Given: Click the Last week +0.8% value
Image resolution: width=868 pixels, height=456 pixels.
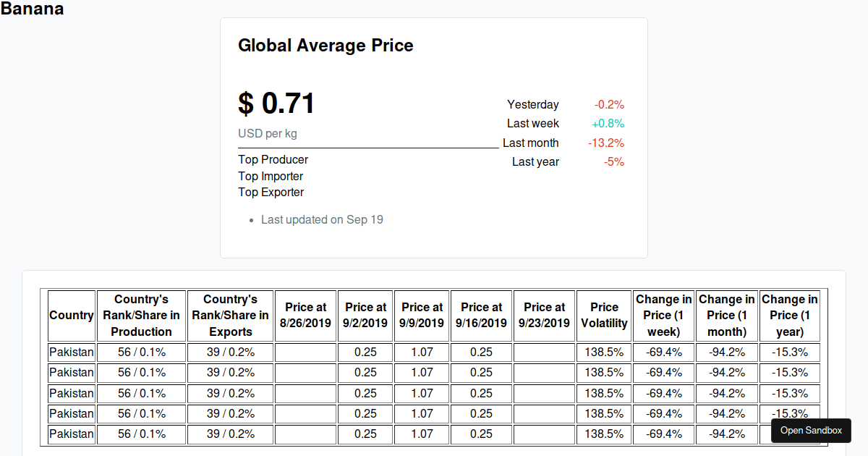Looking at the screenshot, I should (608, 124).
